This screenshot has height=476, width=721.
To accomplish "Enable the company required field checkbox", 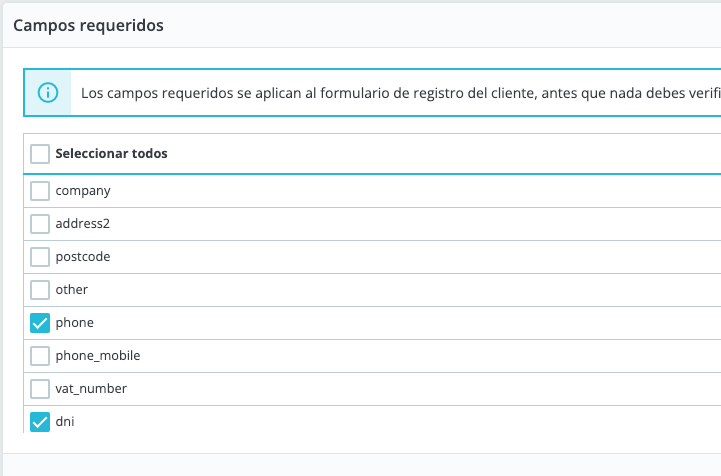I will 40,191.
